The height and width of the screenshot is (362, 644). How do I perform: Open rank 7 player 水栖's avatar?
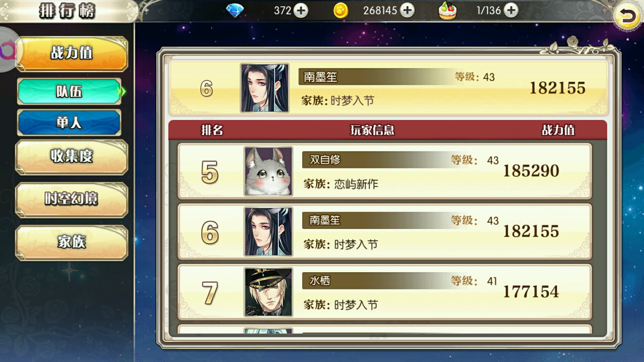[x=268, y=292]
